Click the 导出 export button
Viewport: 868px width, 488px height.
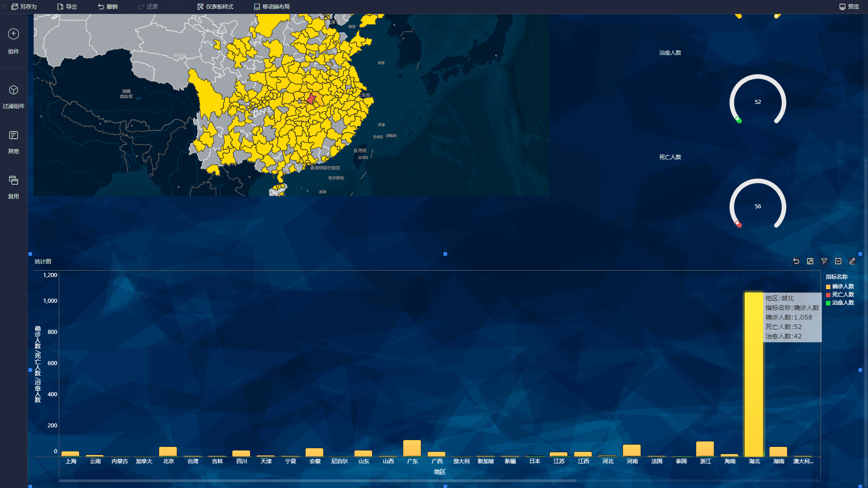[67, 7]
